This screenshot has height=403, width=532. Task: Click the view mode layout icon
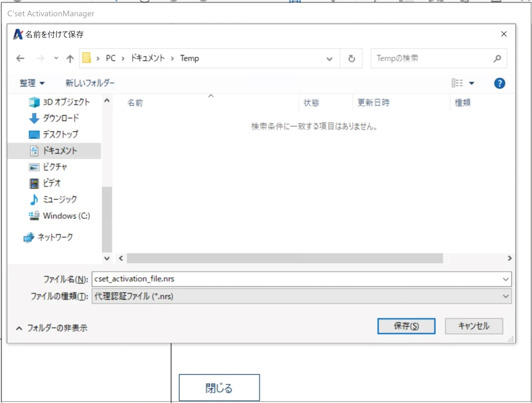[457, 83]
